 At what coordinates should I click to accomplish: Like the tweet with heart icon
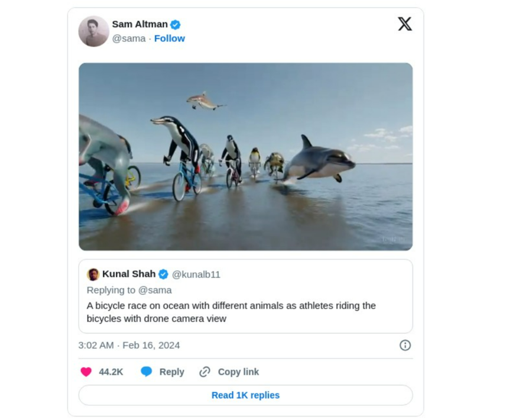tap(86, 372)
